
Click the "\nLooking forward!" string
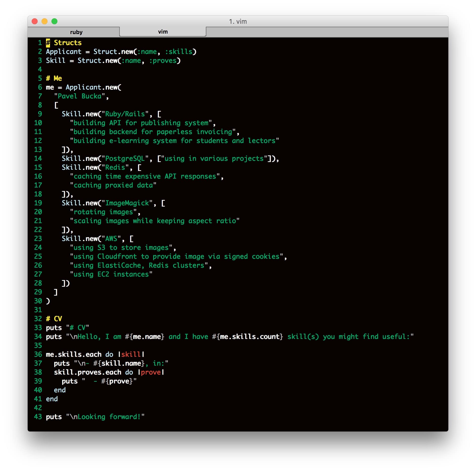pyautogui.click(x=105, y=417)
